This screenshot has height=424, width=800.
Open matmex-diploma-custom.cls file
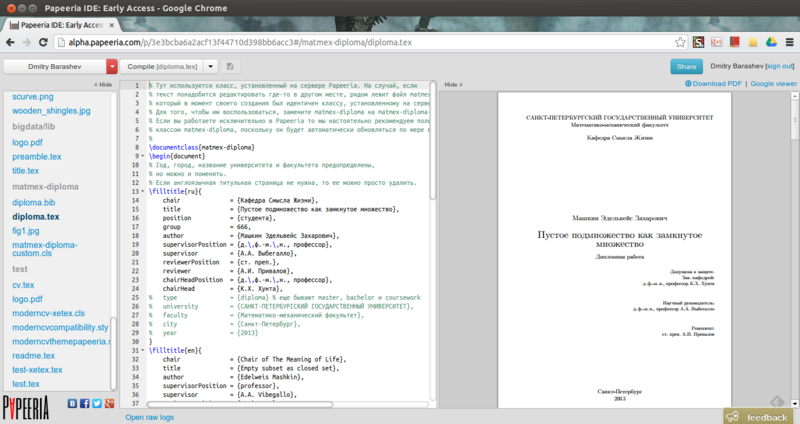45,249
